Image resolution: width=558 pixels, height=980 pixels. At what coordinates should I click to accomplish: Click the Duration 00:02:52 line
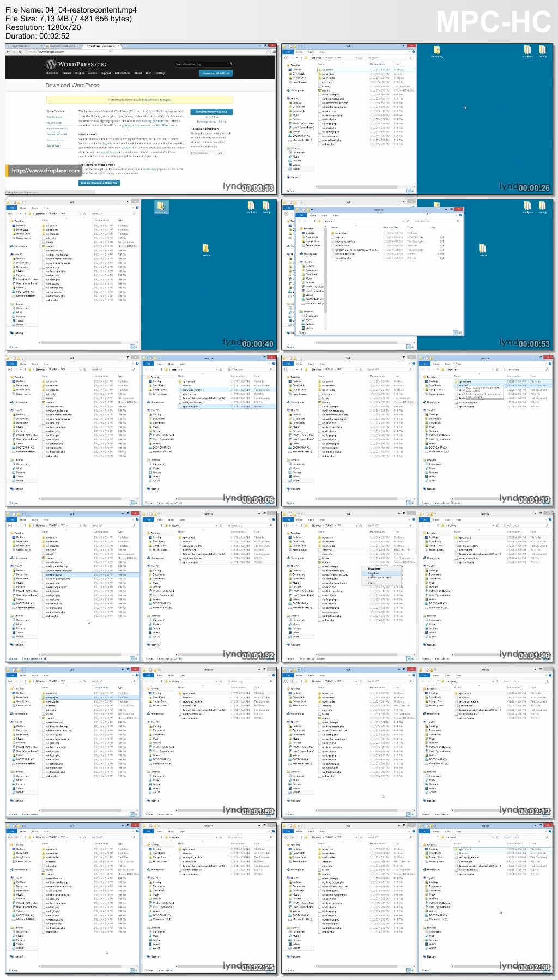pyautogui.click(x=38, y=36)
